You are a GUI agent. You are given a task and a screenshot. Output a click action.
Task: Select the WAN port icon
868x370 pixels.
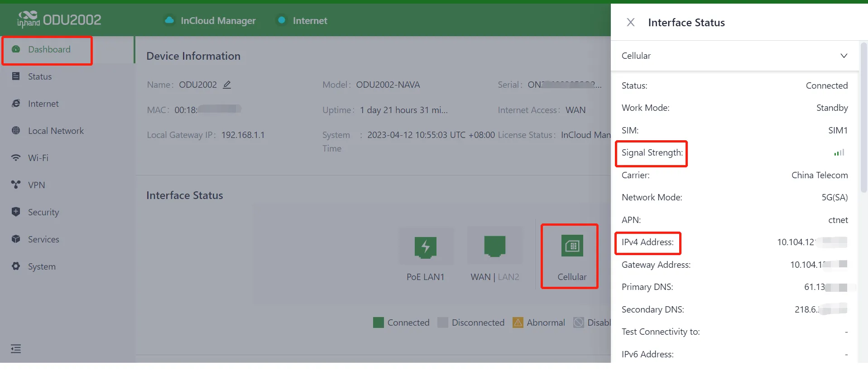coord(494,247)
